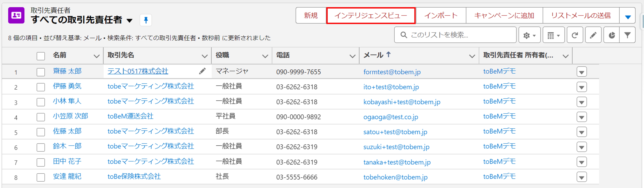Screen dimensions: 644x188
Task: Click the pencil edit list icon
Action: click(x=593, y=35)
